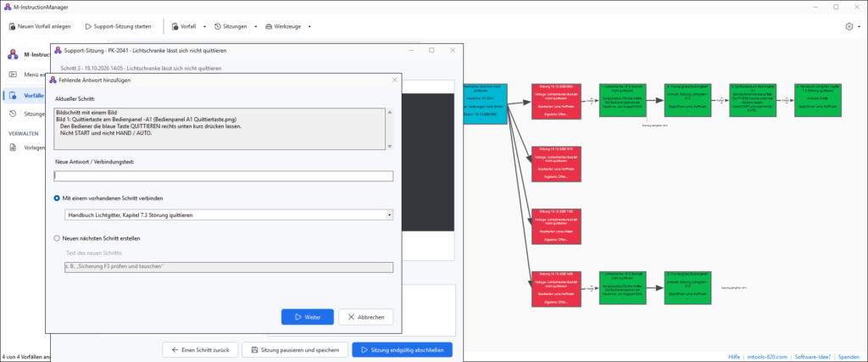The image size is (868, 362).
Task: Click the Sitzungen history clock icon in toolbar
Action: 218,26
